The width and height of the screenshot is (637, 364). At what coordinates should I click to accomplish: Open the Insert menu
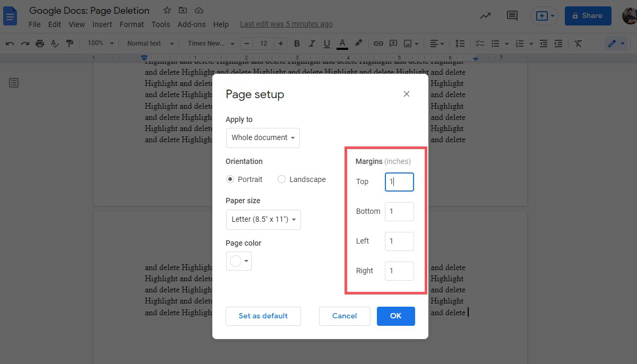pos(102,24)
